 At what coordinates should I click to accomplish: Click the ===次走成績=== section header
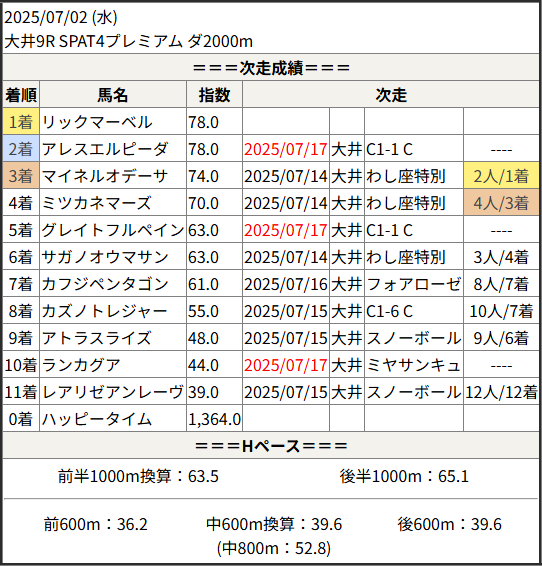click(271, 68)
